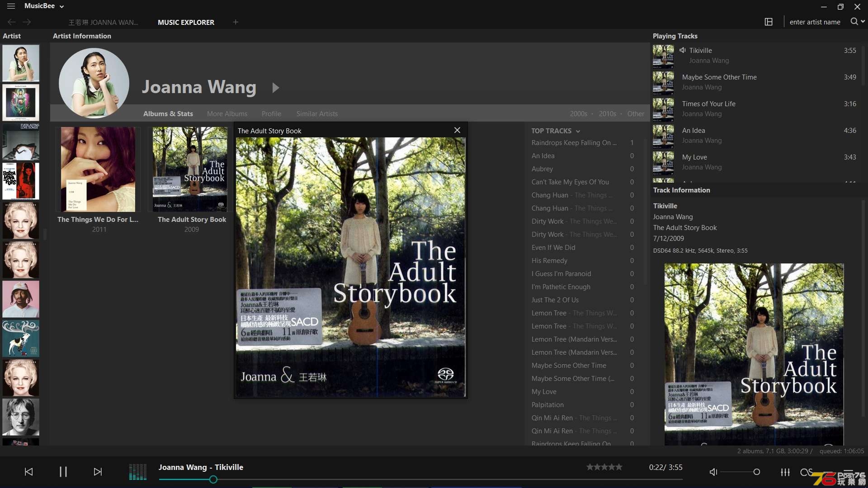Click the large album art in Track Information

754,354
